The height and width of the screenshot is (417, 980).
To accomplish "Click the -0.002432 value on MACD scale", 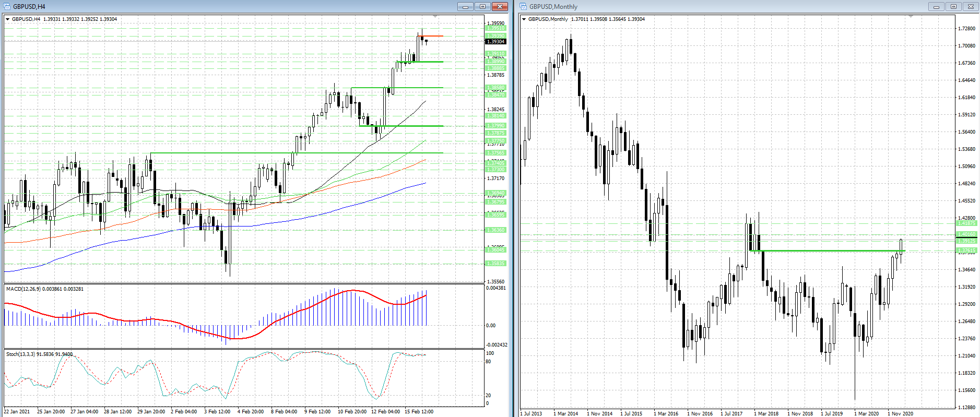I will (497, 345).
